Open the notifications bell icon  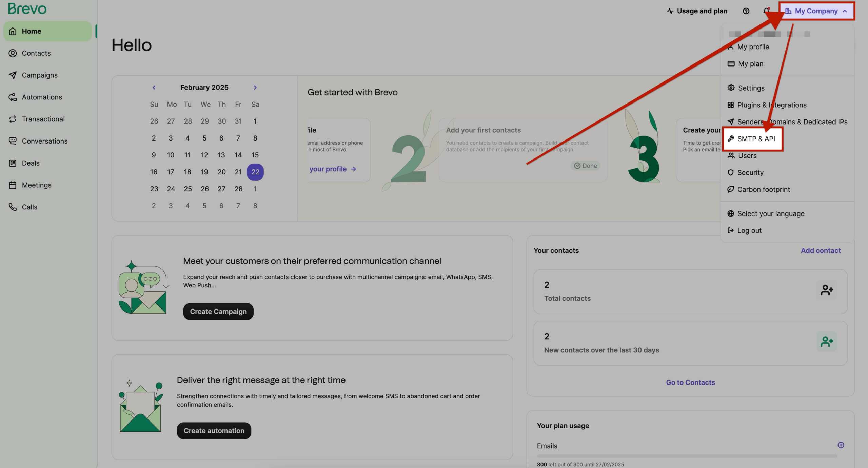point(766,11)
